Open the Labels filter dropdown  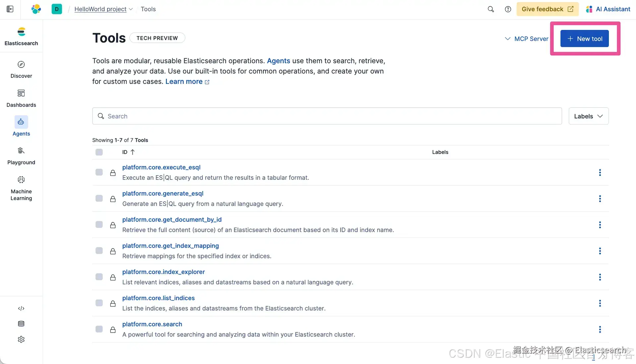588,116
